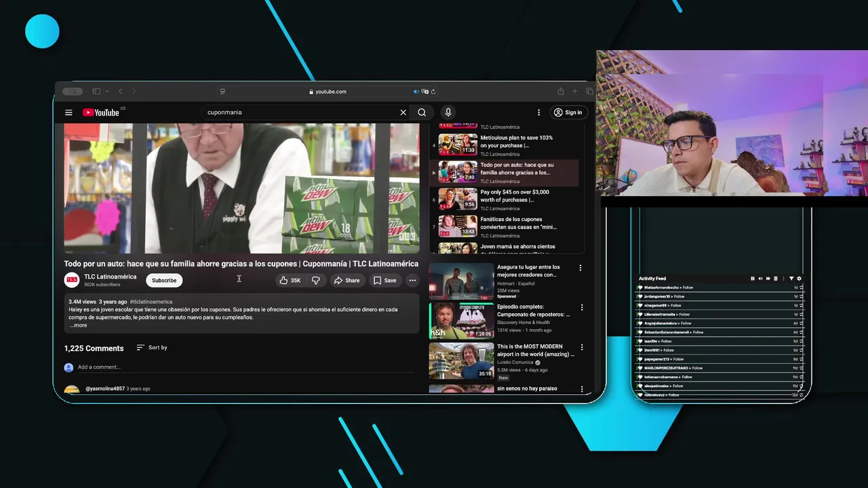Share the video via Share button
This screenshot has width=868, height=488.
point(347,281)
